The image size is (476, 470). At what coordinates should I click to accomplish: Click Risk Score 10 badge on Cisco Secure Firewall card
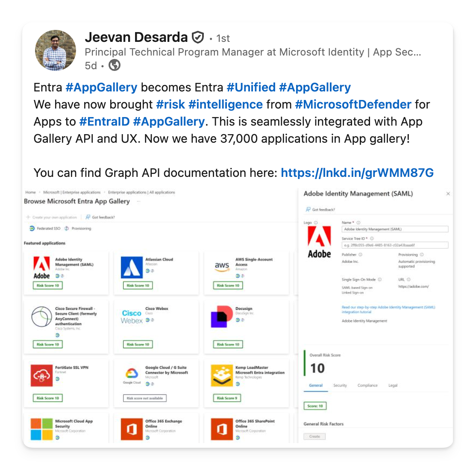pos(48,344)
